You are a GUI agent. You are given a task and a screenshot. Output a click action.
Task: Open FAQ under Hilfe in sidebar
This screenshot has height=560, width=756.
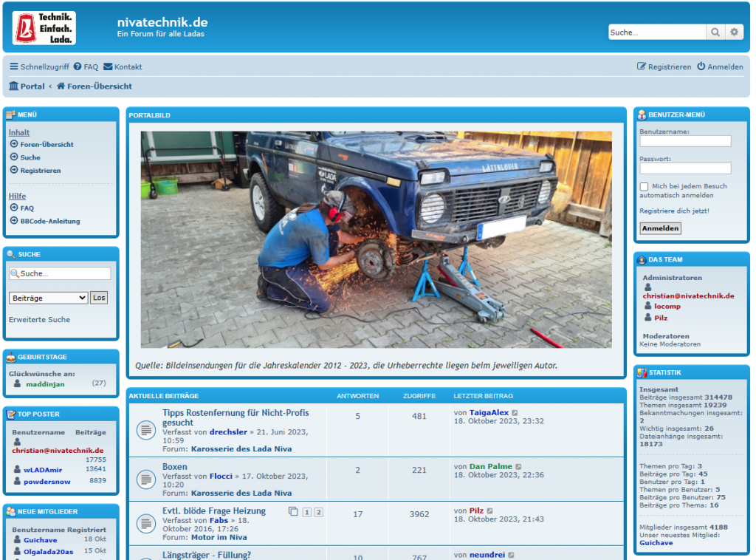pyautogui.click(x=27, y=208)
